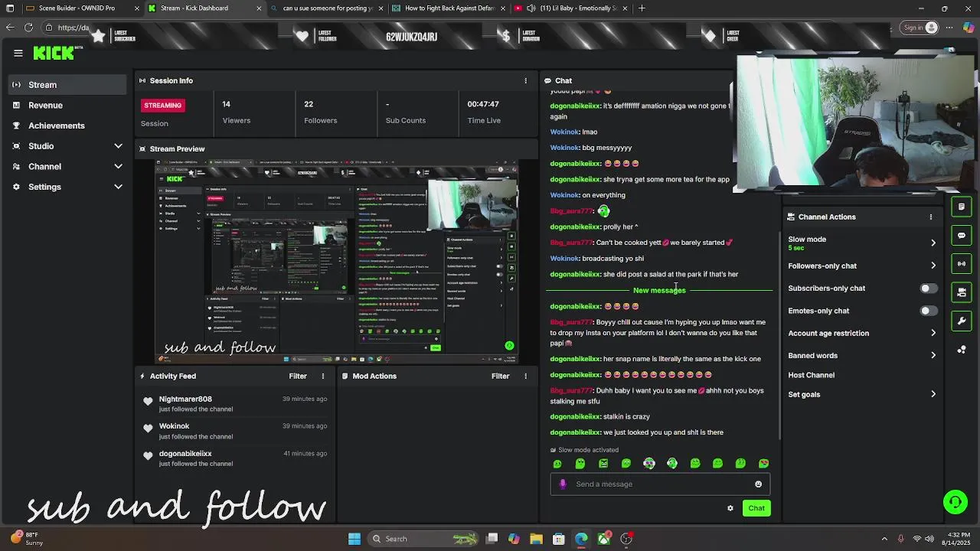980x551 pixels.
Task: Click username Wokinok in Activity Feed
Action: pyautogui.click(x=174, y=426)
